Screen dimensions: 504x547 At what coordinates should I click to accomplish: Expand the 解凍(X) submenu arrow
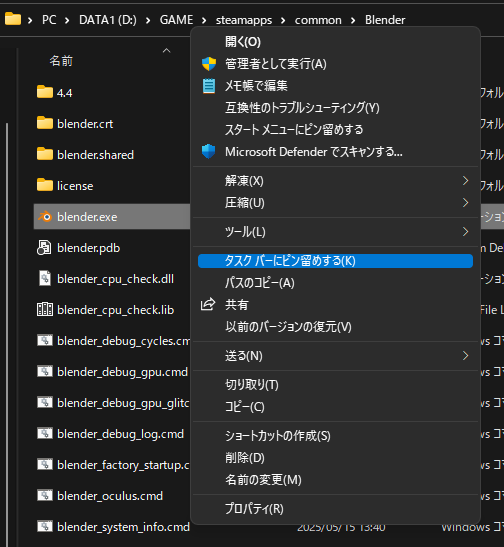(465, 181)
